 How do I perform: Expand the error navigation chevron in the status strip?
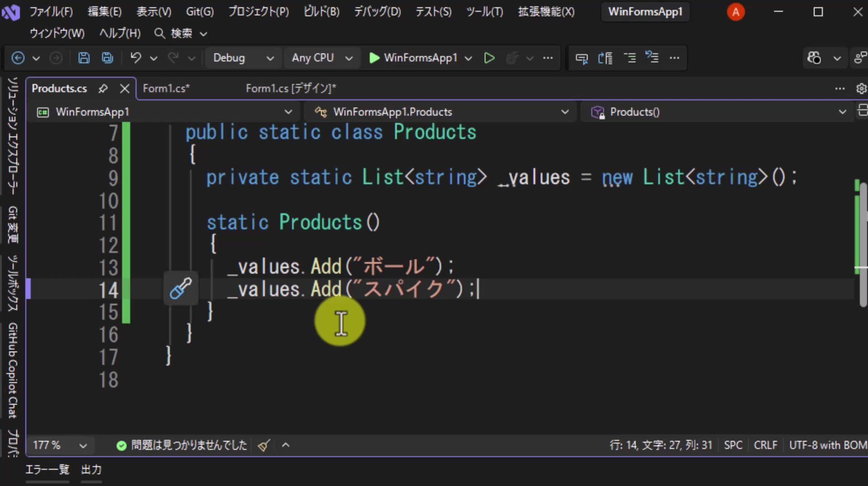point(285,445)
